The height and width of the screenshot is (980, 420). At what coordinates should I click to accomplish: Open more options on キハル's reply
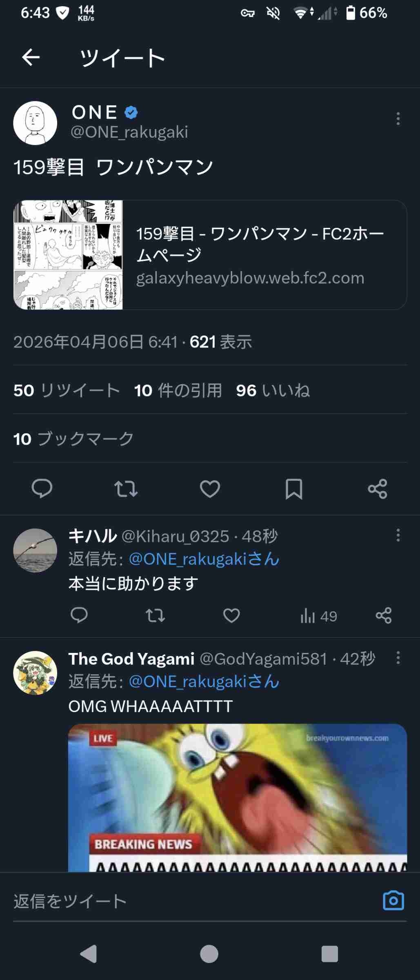click(398, 535)
